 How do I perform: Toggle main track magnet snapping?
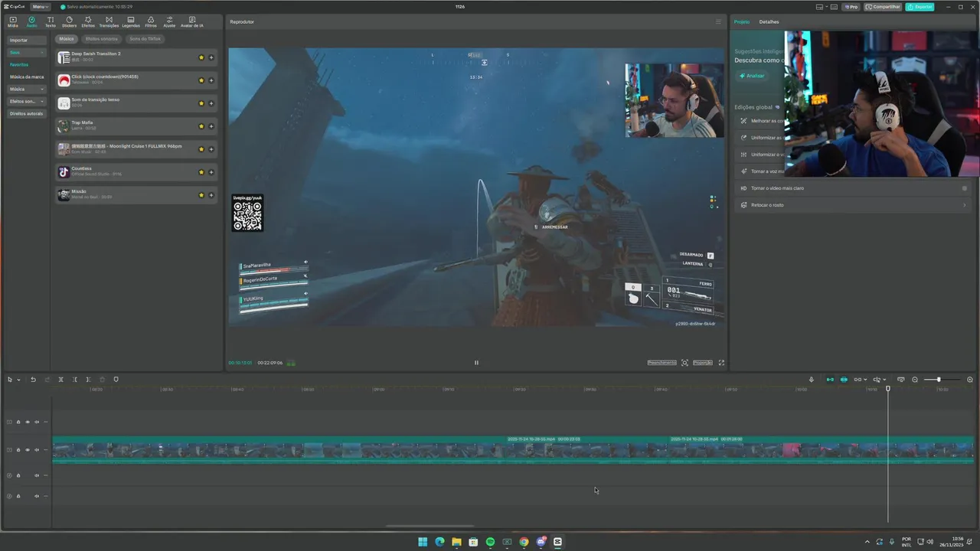pos(830,380)
